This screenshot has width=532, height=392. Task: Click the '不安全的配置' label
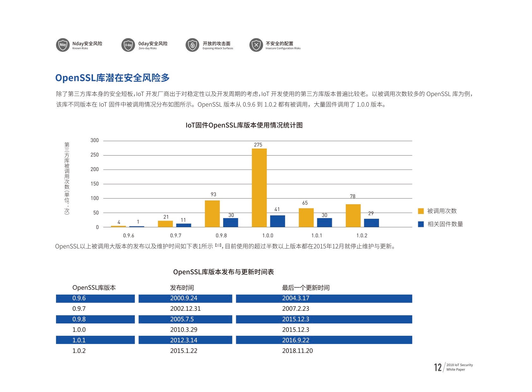279,44
